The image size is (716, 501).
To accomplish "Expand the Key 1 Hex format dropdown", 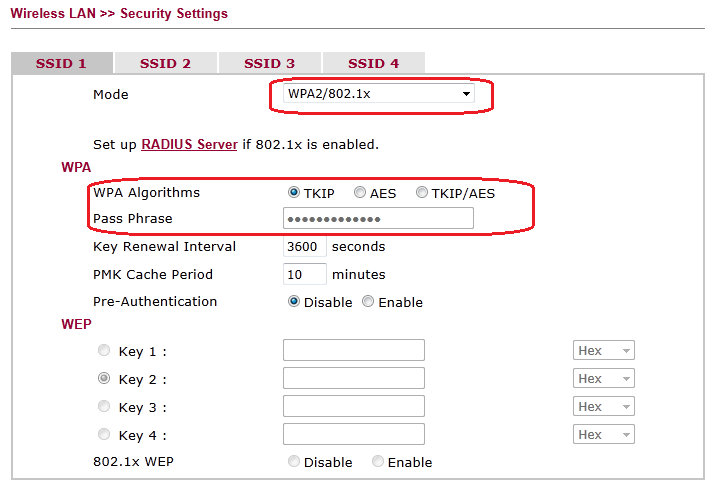I will [604, 351].
